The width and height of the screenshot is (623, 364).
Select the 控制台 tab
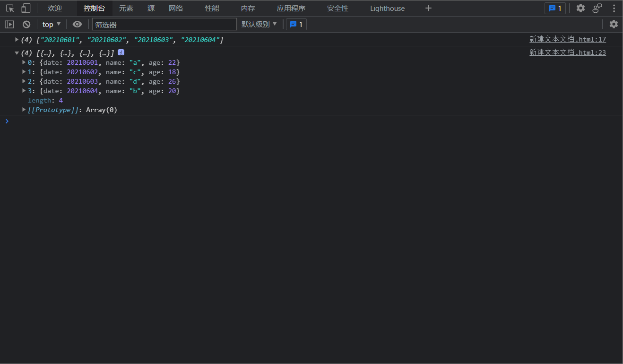pyautogui.click(x=95, y=8)
